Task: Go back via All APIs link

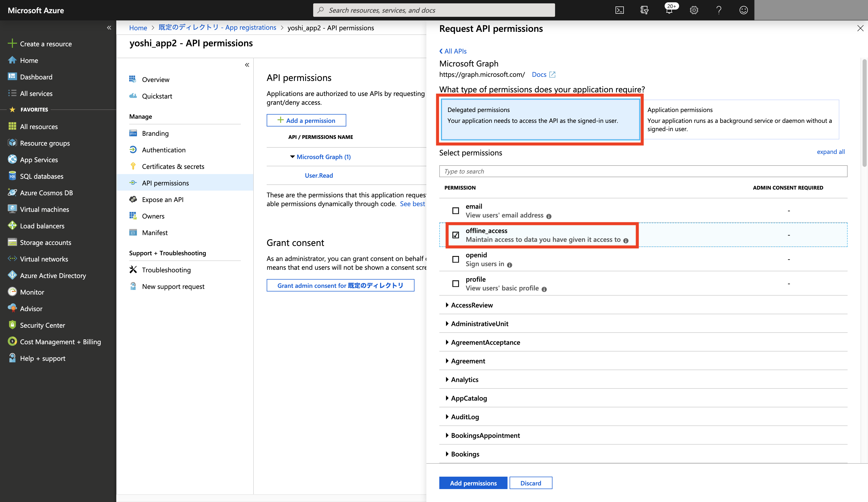Action: pos(453,51)
